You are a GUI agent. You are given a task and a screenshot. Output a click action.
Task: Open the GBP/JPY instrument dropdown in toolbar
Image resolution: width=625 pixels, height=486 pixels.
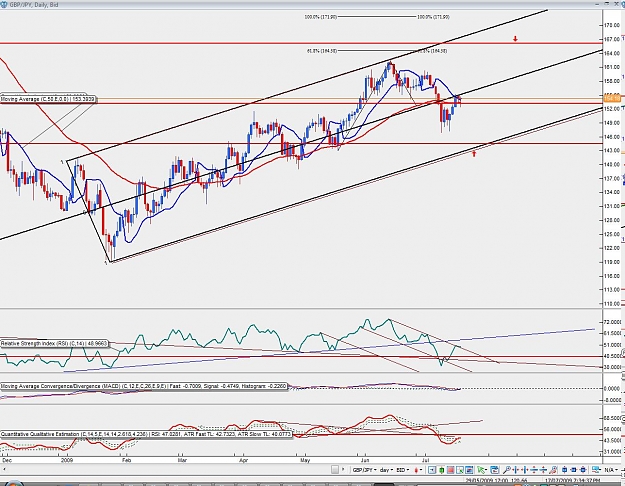click(365, 470)
